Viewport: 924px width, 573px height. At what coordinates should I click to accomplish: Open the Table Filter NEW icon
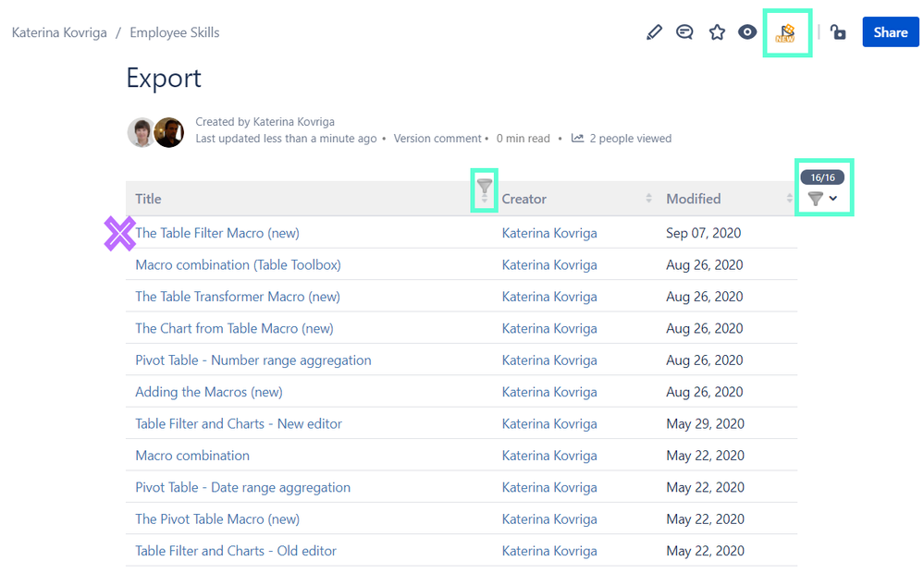tap(786, 33)
